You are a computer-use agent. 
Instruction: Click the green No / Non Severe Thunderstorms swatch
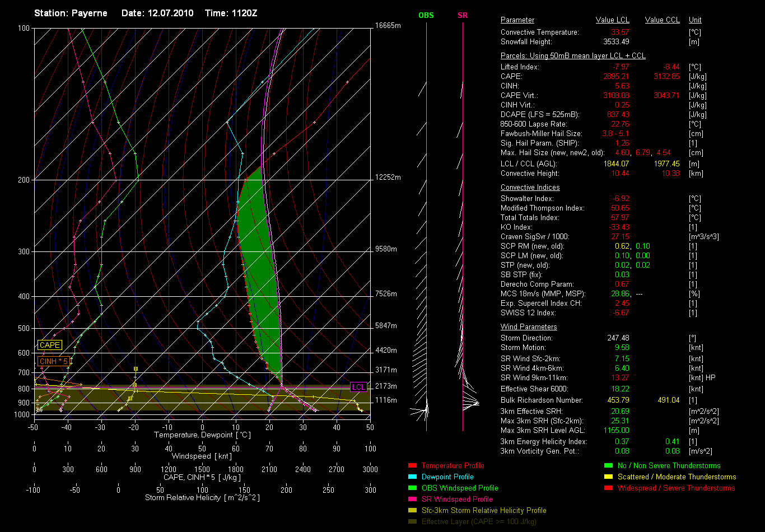[x=608, y=466]
